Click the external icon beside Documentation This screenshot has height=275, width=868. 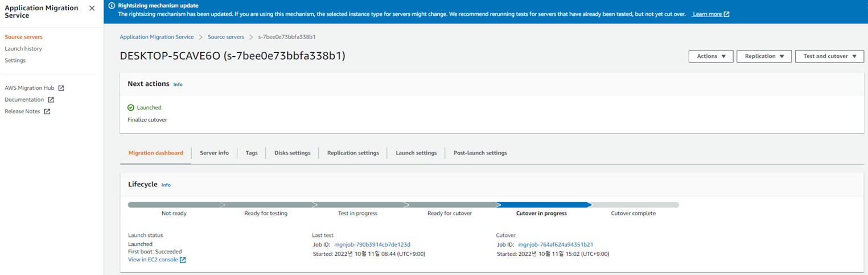click(x=51, y=100)
